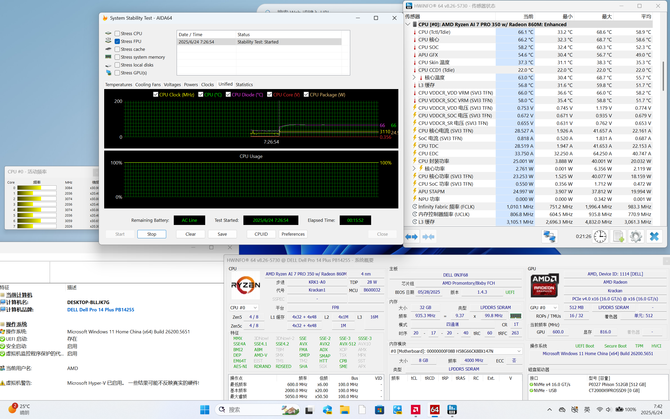Switch to the Clocks tab

(207, 85)
